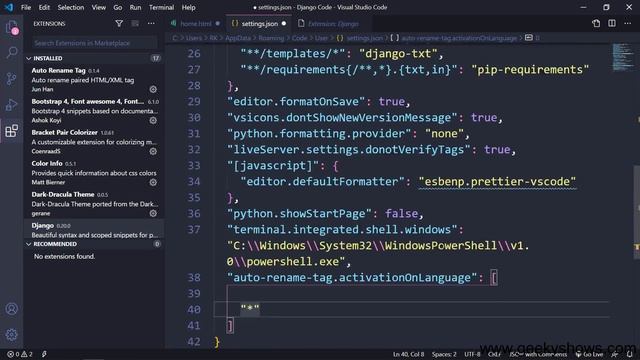Change indentation via Spaces: 2
640x360 pixels.
(444, 354)
